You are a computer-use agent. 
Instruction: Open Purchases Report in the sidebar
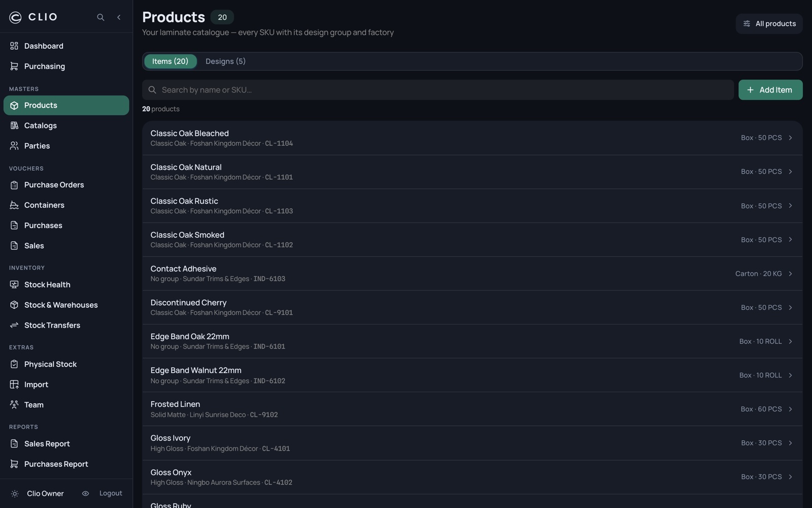click(x=66, y=464)
